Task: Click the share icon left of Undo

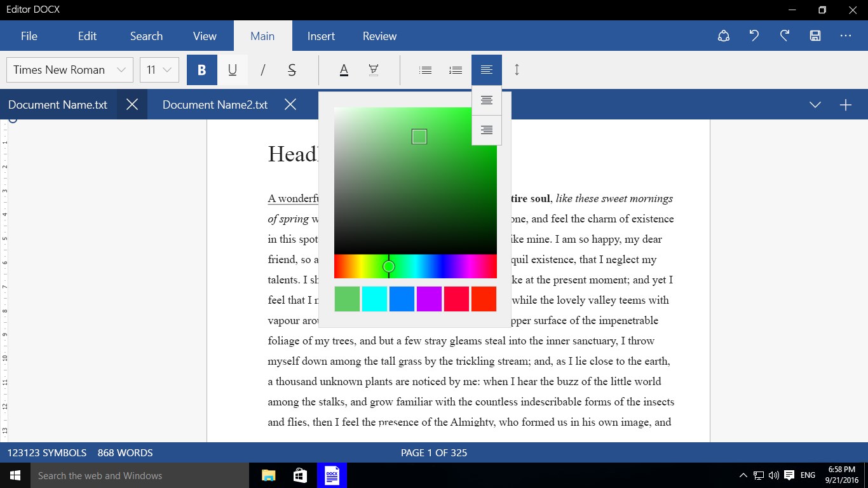Action: tap(724, 36)
